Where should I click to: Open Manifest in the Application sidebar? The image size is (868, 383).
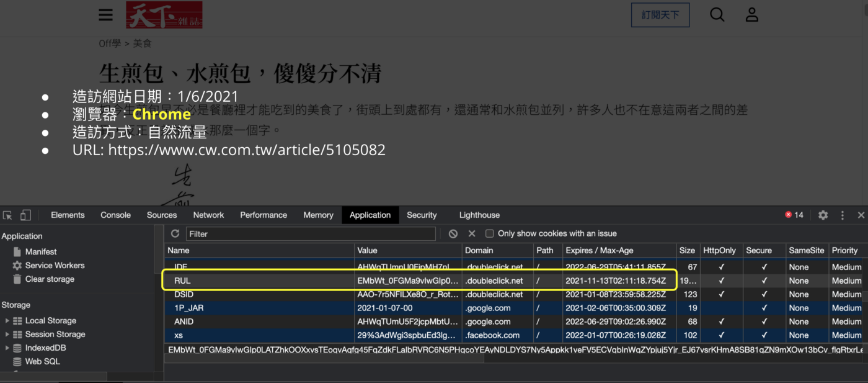tap(41, 252)
